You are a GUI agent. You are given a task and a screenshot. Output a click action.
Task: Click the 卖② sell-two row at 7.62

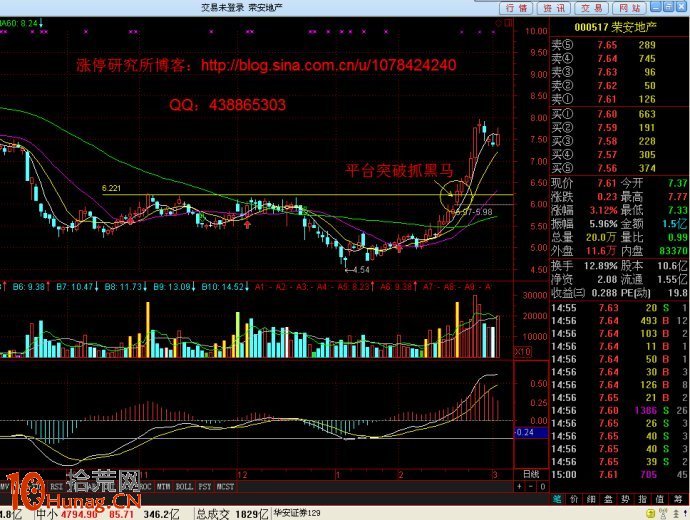pos(619,86)
